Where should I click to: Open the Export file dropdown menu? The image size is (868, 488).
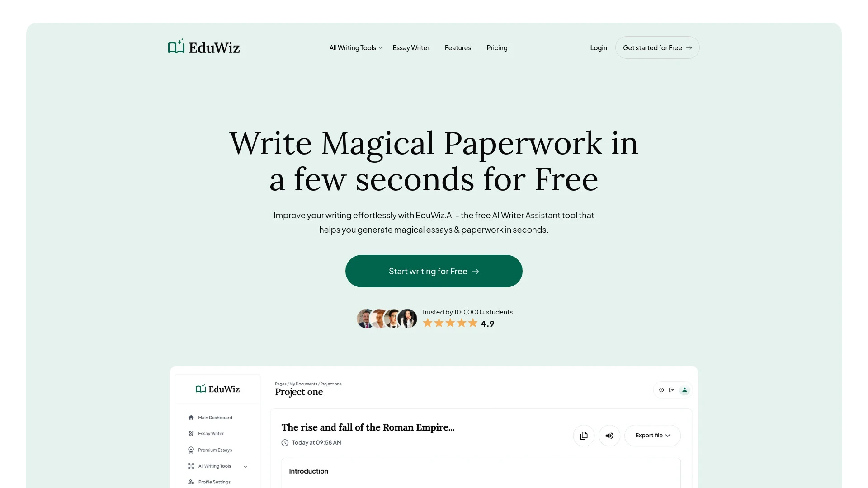click(x=652, y=435)
